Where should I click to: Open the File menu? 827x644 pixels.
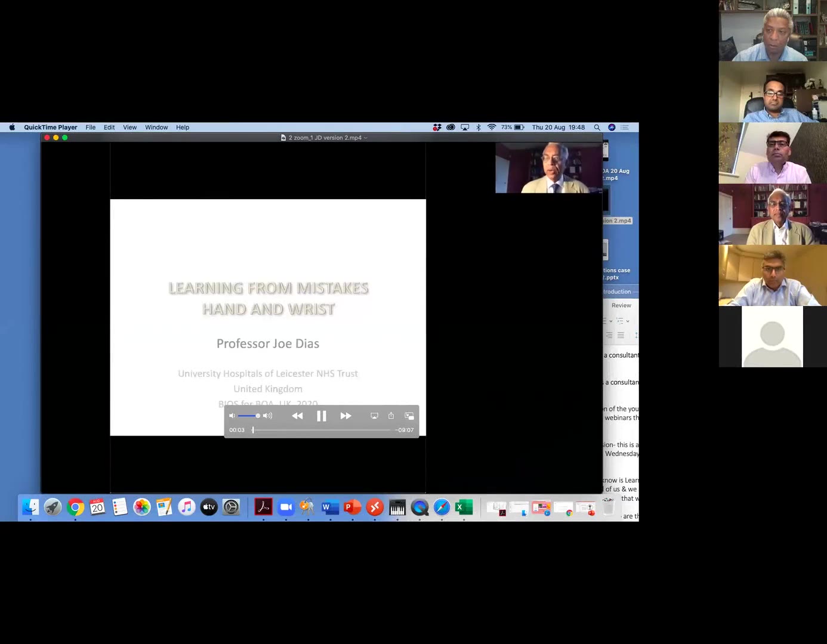point(90,128)
